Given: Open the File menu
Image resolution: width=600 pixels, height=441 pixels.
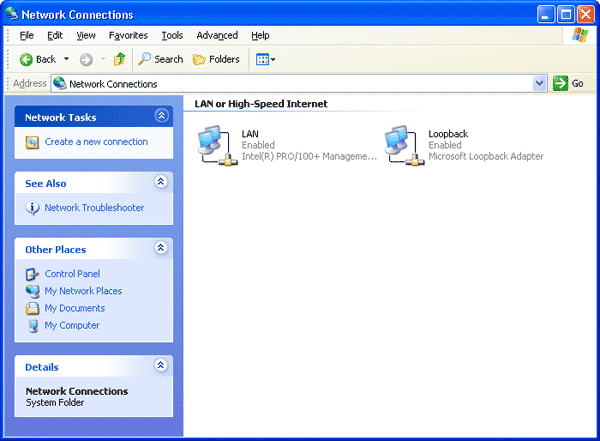Looking at the screenshot, I should pos(27,36).
